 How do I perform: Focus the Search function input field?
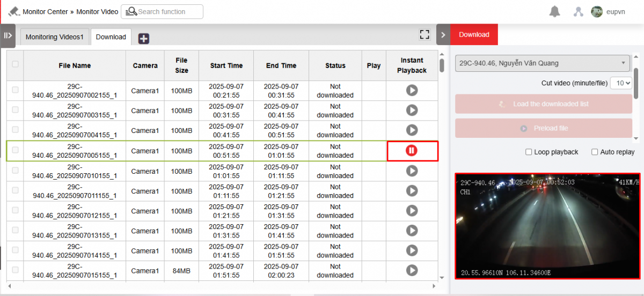[162, 11]
